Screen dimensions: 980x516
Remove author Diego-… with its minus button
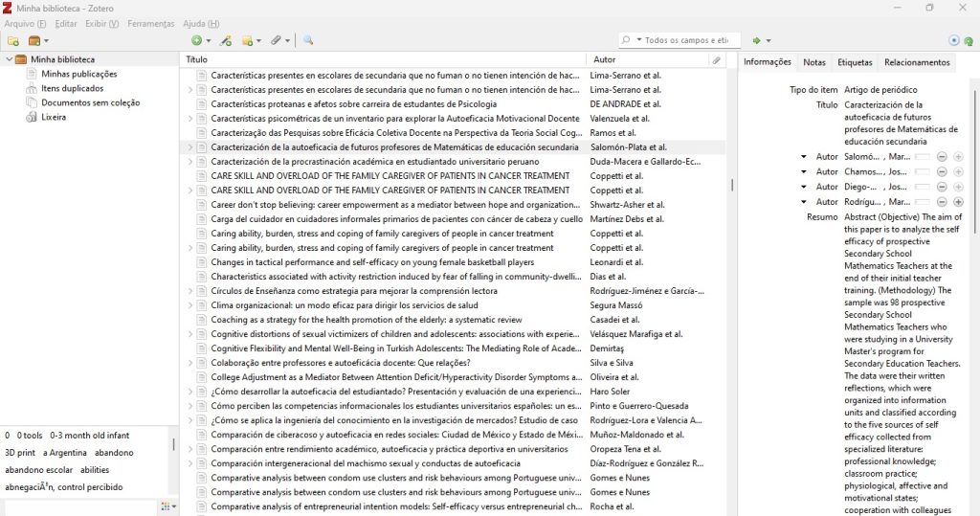coord(942,187)
